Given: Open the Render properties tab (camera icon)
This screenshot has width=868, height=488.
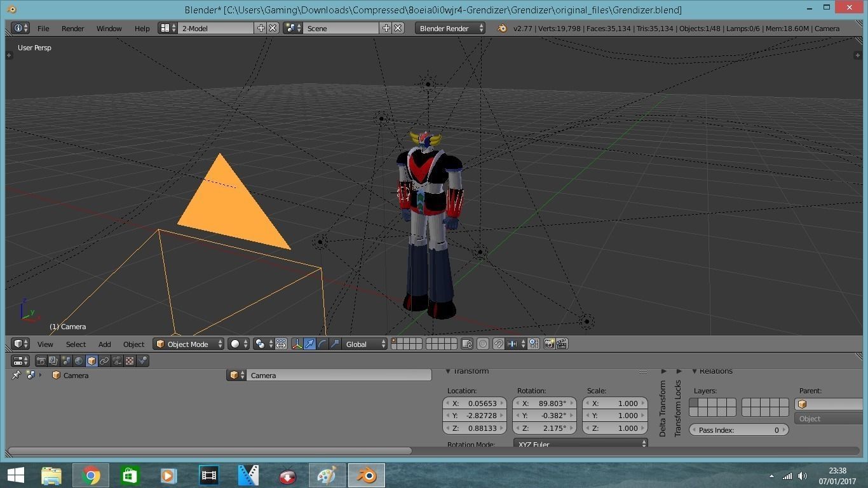Looking at the screenshot, I should pyautogui.click(x=41, y=361).
